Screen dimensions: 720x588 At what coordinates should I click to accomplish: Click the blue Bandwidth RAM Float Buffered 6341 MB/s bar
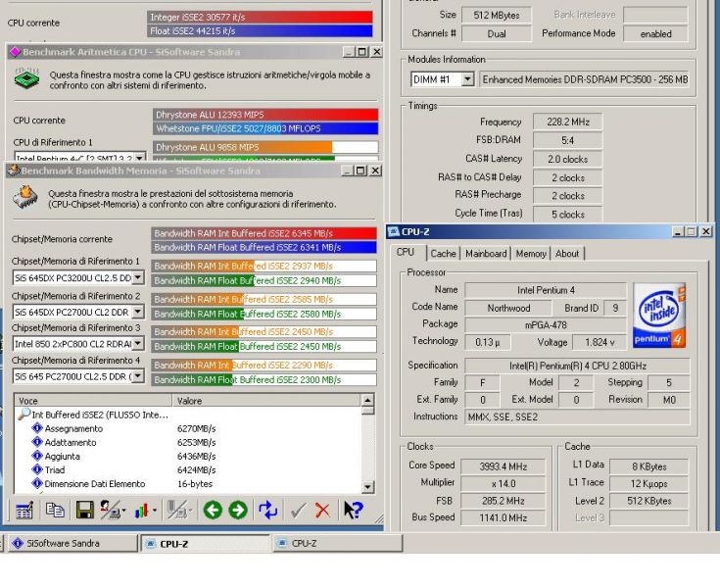pyautogui.click(x=264, y=247)
